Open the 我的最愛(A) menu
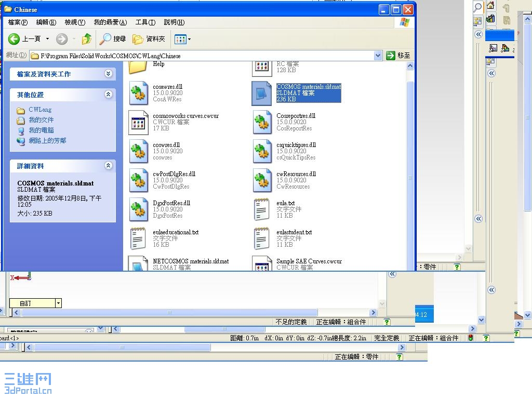The image size is (532, 399). tap(110, 22)
